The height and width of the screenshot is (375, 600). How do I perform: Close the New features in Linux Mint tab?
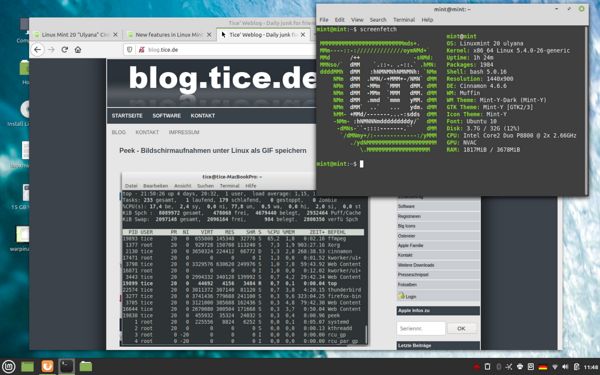(x=209, y=35)
